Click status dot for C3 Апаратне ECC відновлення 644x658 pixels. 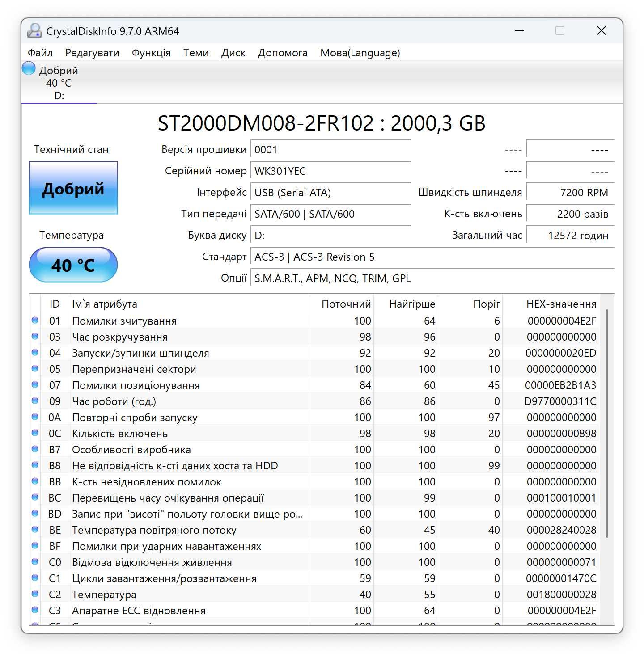pos(35,610)
